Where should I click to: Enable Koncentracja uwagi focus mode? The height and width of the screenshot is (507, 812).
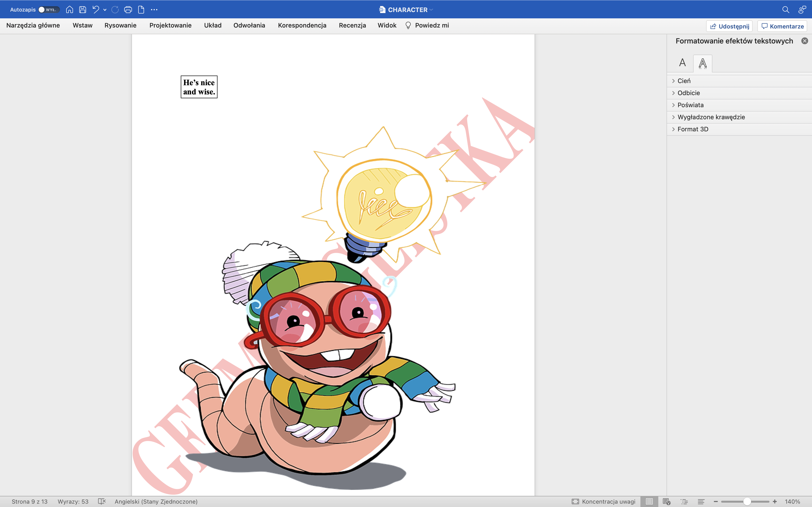click(603, 501)
